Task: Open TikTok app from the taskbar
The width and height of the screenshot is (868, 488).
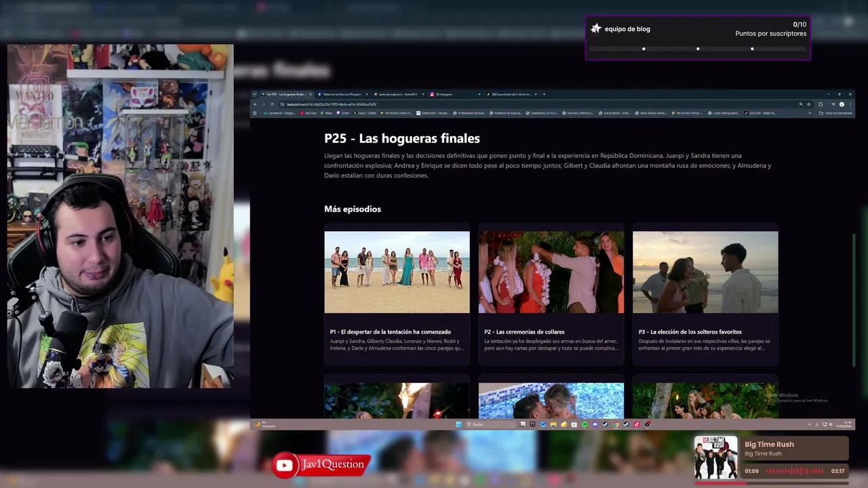Action: coord(637,424)
